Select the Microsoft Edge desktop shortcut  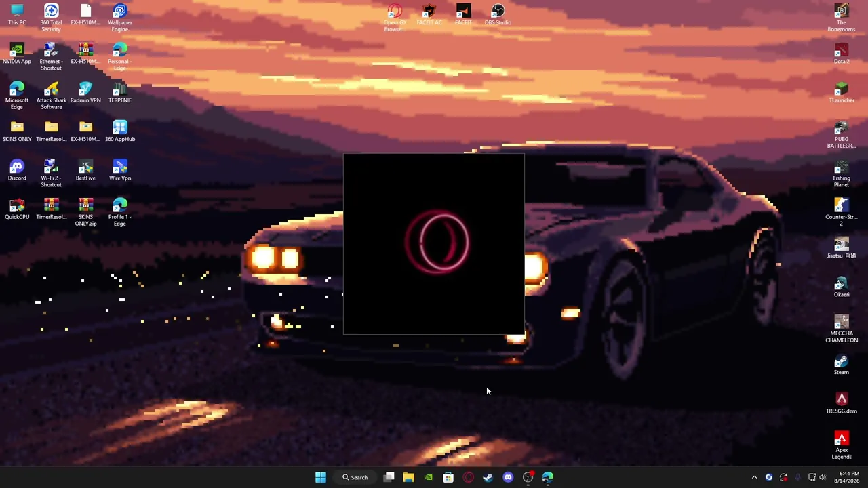coord(17,96)
